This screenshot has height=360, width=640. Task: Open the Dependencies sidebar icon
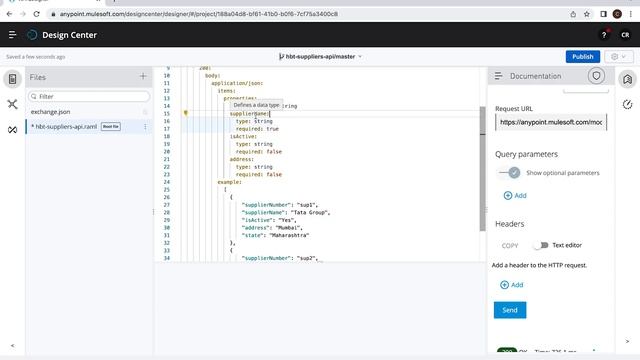click(13, 104)
